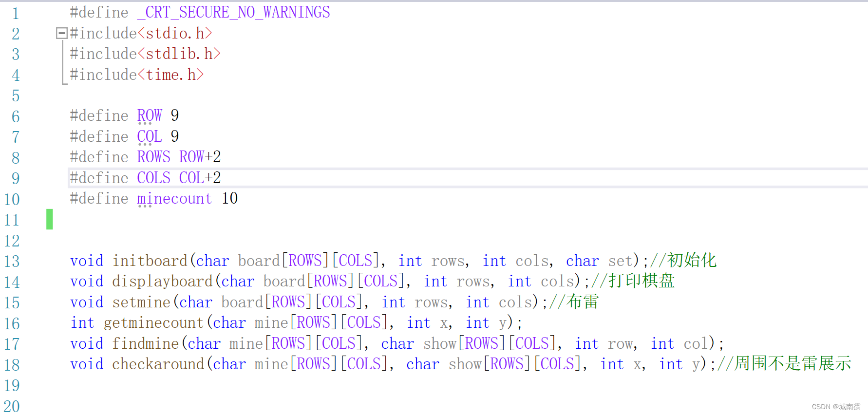Click the //打印棋盘 comment
The height and width of the screenshot is (415, 868).
tap(633, 281)
